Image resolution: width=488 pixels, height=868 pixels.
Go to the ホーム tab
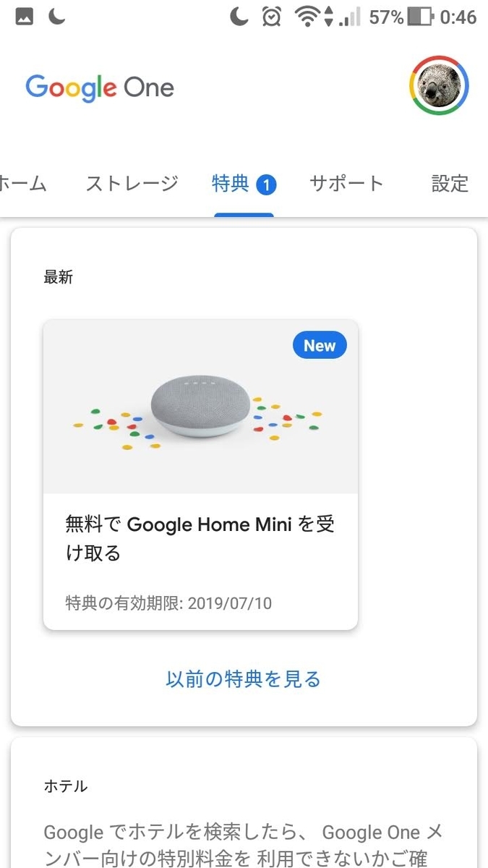click(22, 184)
